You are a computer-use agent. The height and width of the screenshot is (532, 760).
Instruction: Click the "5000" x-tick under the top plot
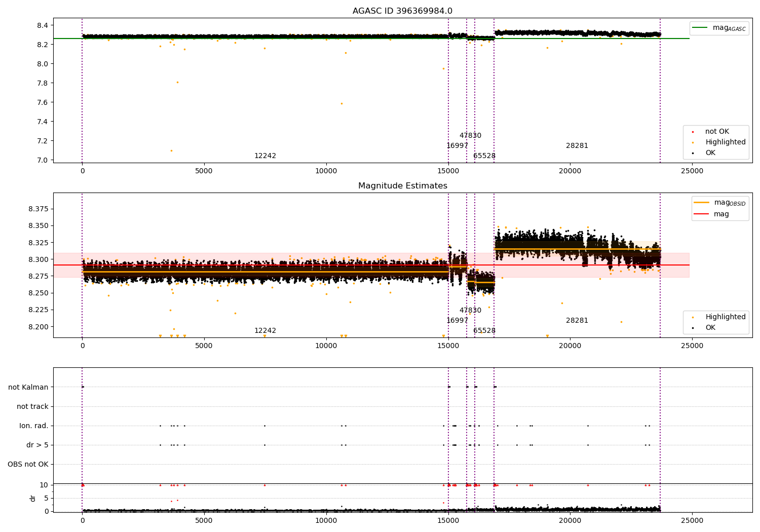(204, 171)
